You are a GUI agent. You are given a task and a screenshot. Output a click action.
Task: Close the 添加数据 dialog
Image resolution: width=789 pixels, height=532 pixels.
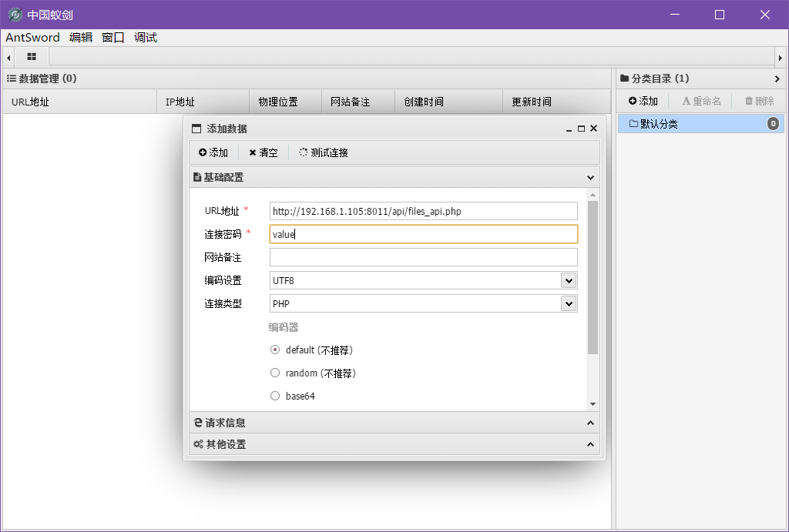tap(594, 129)
